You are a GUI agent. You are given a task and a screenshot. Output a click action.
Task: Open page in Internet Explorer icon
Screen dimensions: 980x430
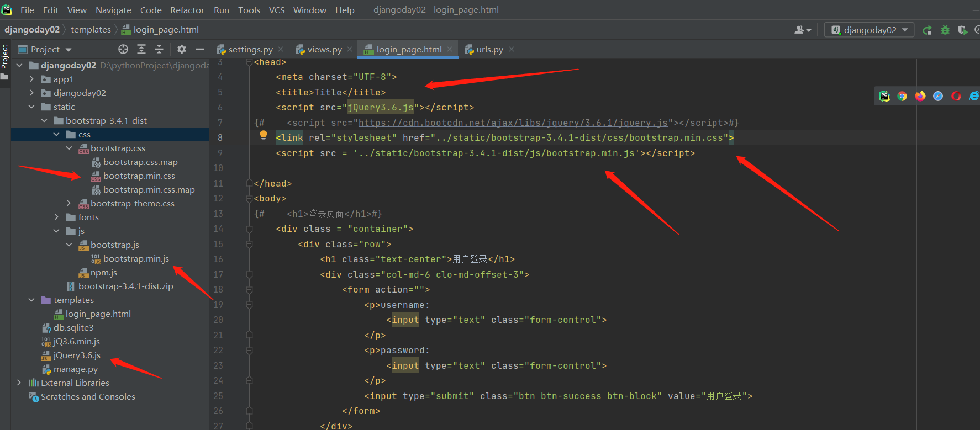(x=974, y=96)
